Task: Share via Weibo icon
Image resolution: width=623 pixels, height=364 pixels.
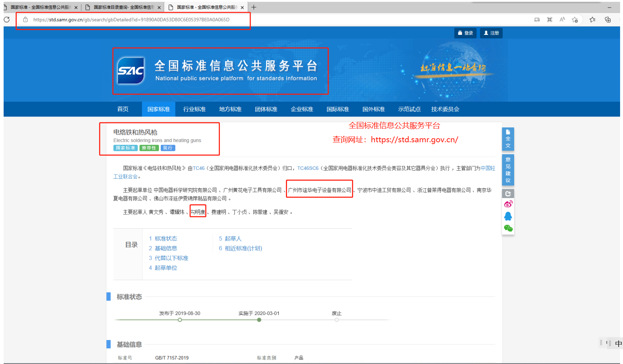Action: click(x=508, y=204)
